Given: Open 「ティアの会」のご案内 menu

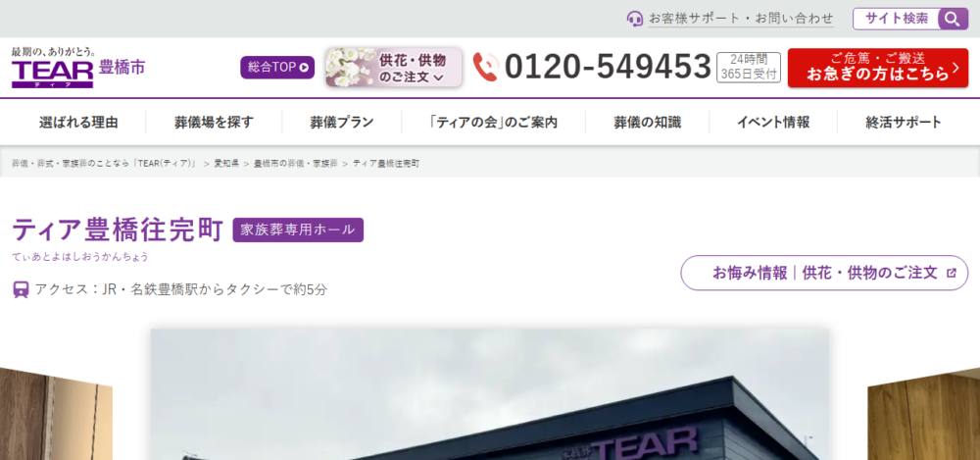Looking at the screenshot, I should point(493,122).
